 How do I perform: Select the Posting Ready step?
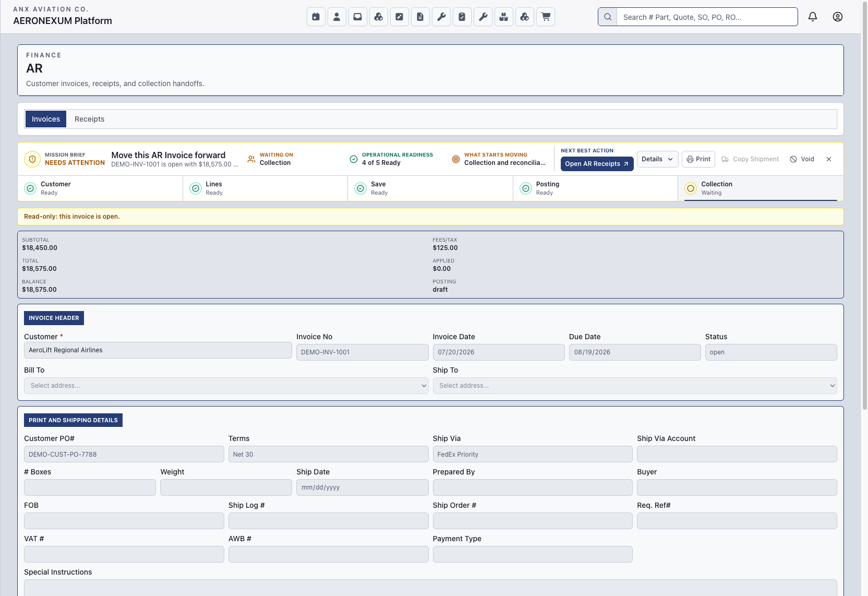point(595,188)
